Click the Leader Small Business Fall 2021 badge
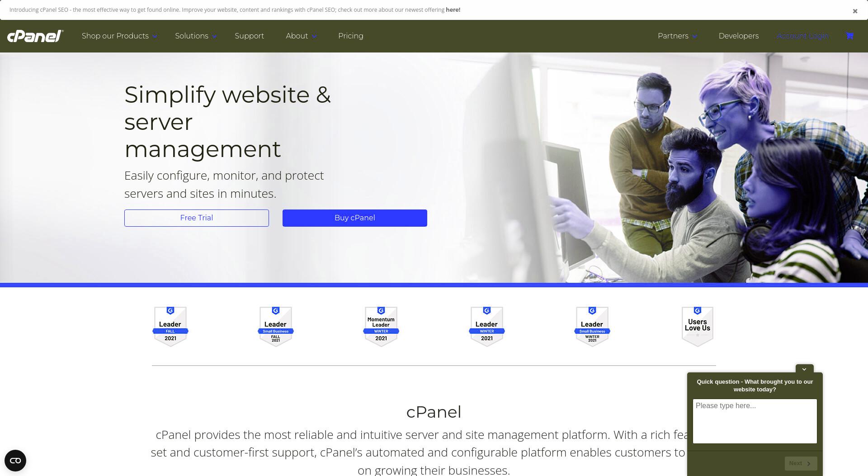This screenshot has height=476, width=868. 276,327
